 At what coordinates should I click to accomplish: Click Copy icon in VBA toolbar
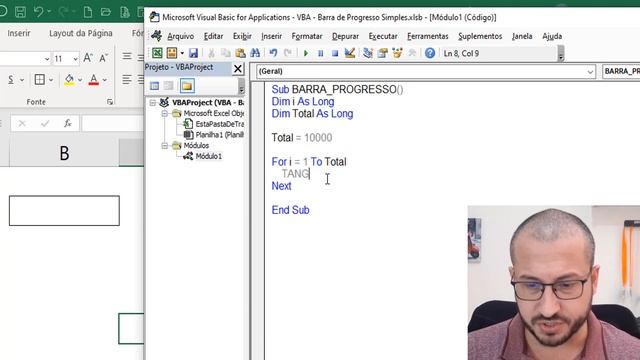click(226, 53)
